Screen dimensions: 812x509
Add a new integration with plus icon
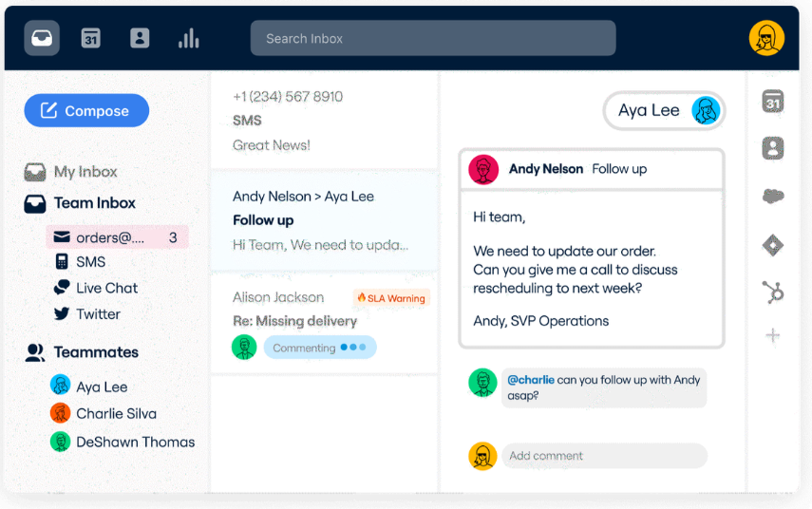click(x=773, y=335)
